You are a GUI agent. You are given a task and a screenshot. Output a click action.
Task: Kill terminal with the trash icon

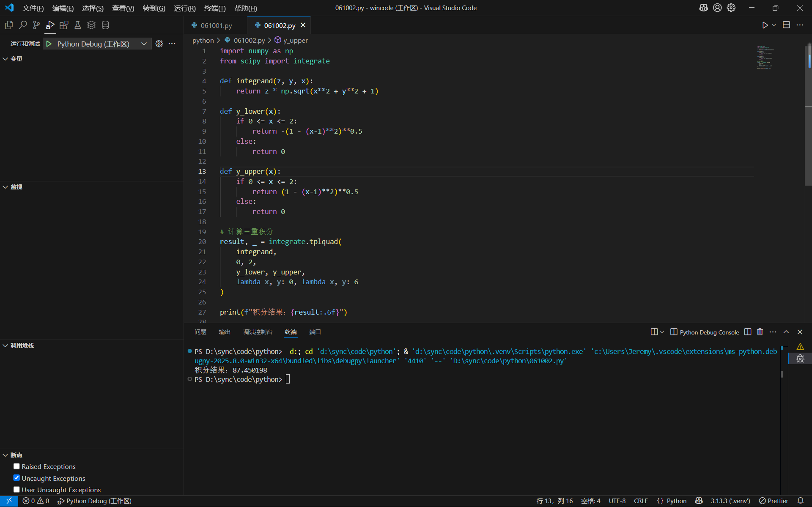pyautogui.click(x=760, y=332)
